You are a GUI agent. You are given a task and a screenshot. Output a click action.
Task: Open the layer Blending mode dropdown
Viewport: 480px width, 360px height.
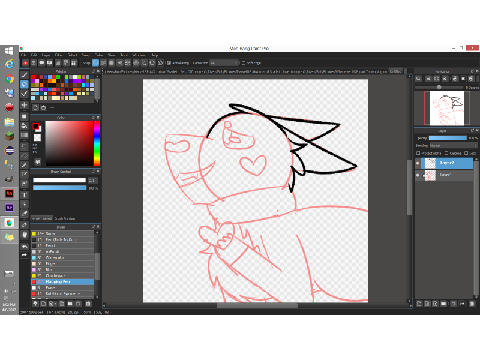[x=453, y=146]
